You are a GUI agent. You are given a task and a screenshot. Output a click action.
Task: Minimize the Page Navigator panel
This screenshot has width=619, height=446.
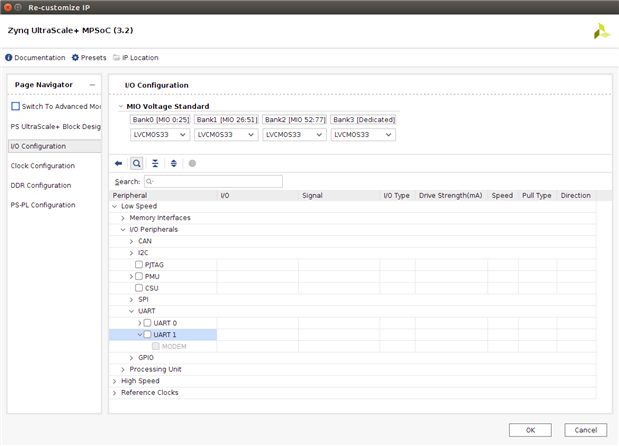pyautogui.click(x=92, y=85)
